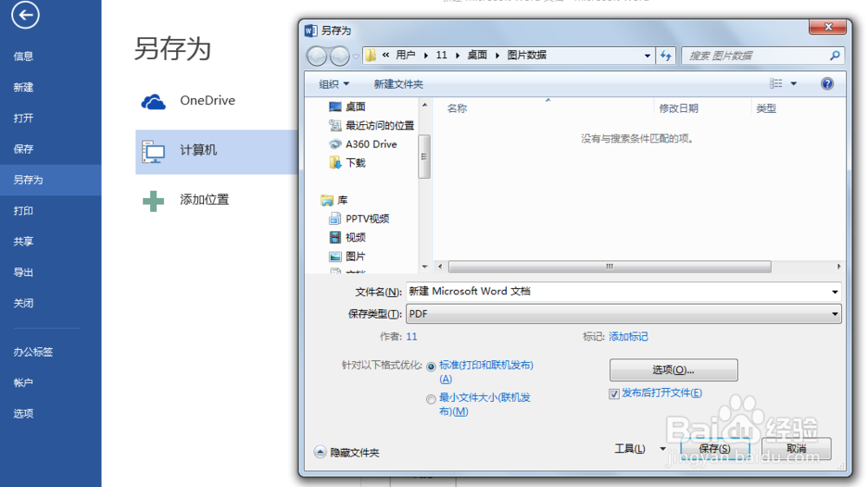The width and height of the screenshot is (868, 487).
Task: Go back using the circled arrow icon
Action: click(25, 15)
